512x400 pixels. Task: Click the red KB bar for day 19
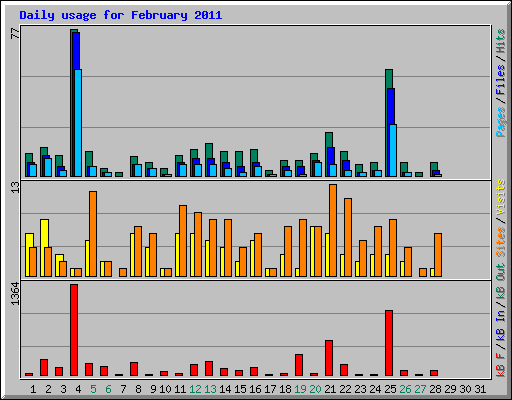pyautogui.click(x=299, y=365)
